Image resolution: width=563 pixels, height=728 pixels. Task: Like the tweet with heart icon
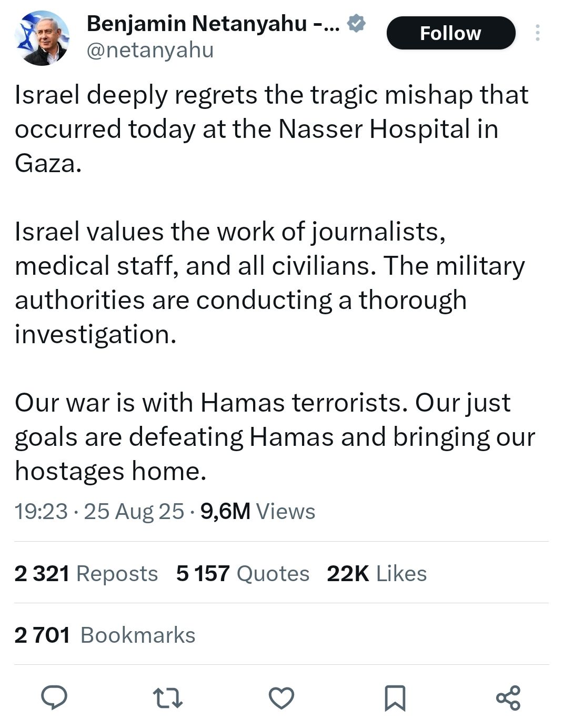[281, 698]
